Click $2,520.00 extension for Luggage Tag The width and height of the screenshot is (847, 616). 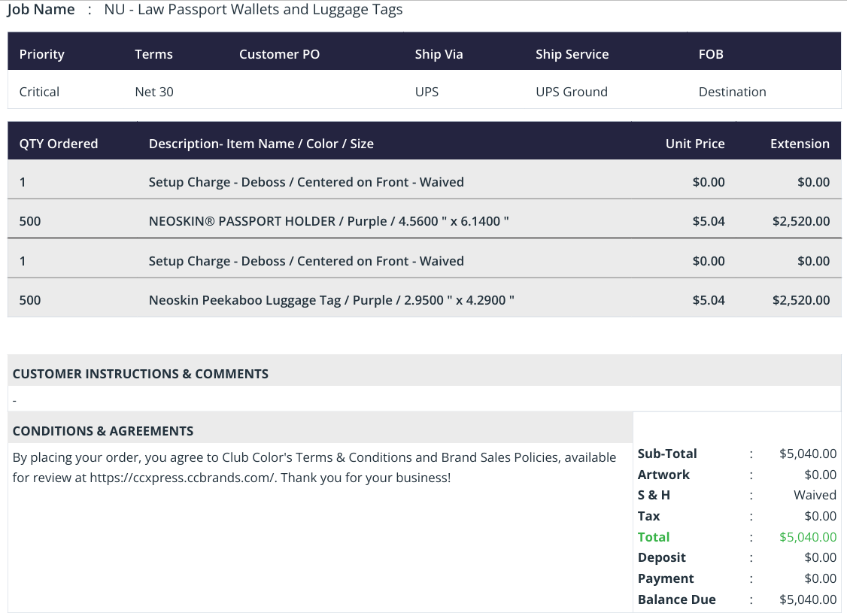(x=801, y=300)
